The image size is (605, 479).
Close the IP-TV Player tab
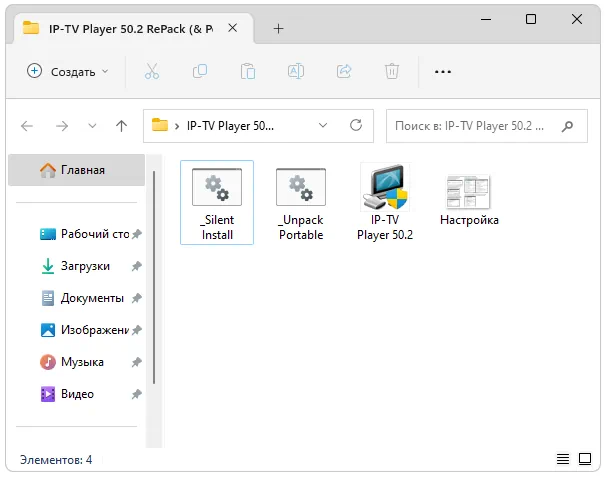pyautogui.click(x=232, y=28)
